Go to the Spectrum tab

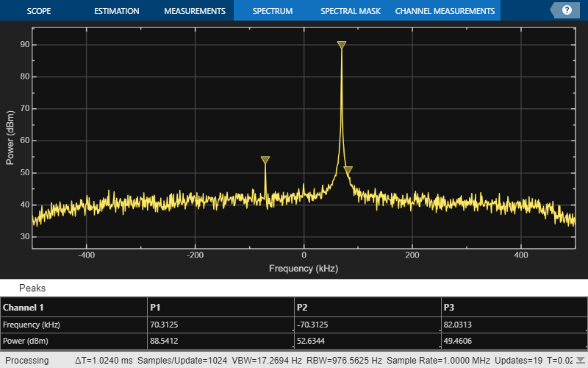[272, 11]
